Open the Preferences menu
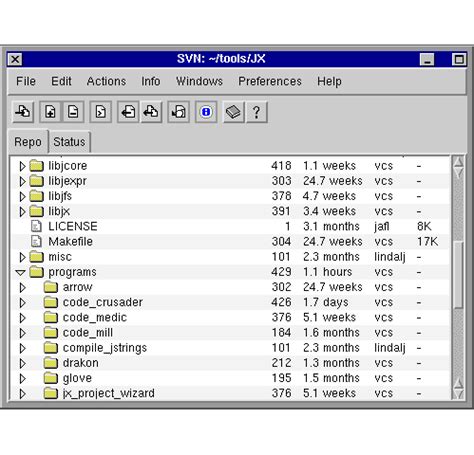474x455 pixels. [270, 81]
